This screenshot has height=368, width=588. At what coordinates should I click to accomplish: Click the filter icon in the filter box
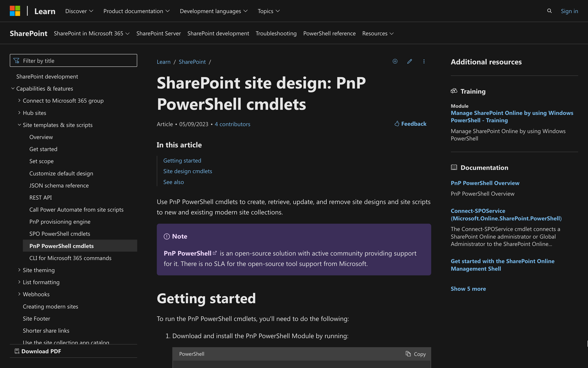tap(16, 61)
